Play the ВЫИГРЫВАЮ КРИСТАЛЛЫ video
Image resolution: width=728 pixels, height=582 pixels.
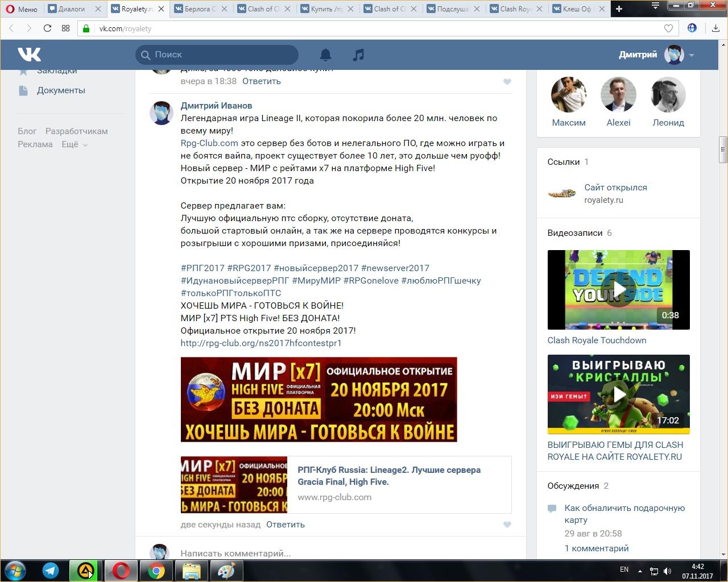619,394
